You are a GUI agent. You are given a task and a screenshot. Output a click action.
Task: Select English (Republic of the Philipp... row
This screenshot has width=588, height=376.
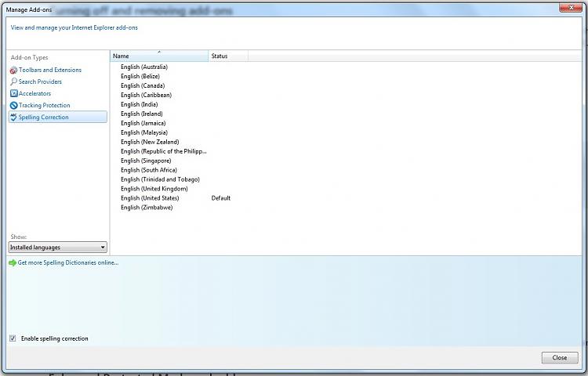coord(164,151)
